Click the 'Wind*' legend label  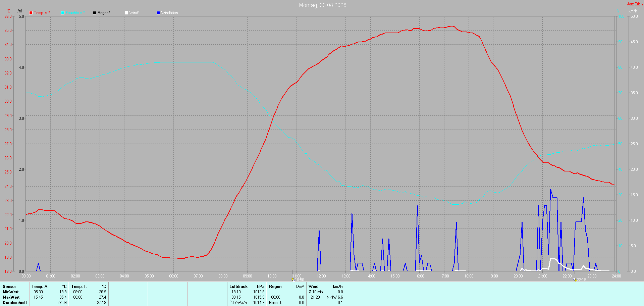click(134, 13)
